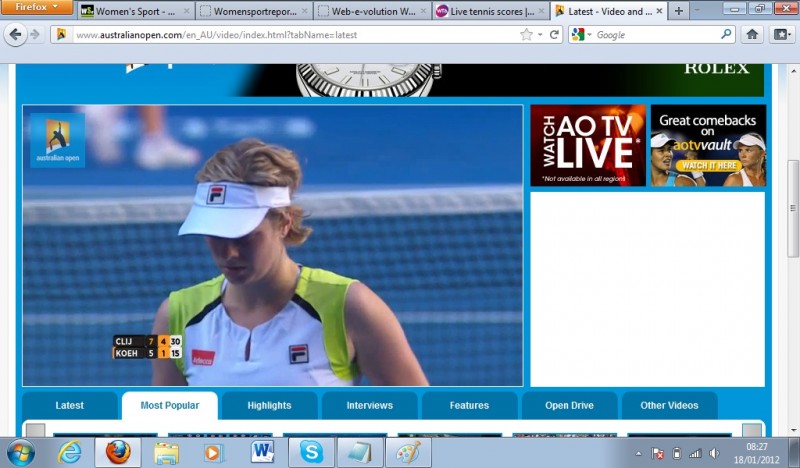Click the URL address bar field
This screenshot has width=800, height=468.
click(290, 34)
